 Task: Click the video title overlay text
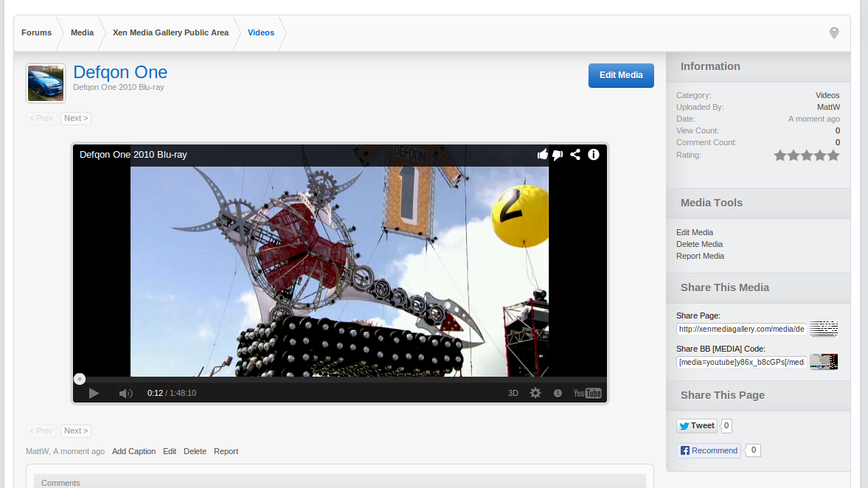pyautogui.click(x=133, y=155)
